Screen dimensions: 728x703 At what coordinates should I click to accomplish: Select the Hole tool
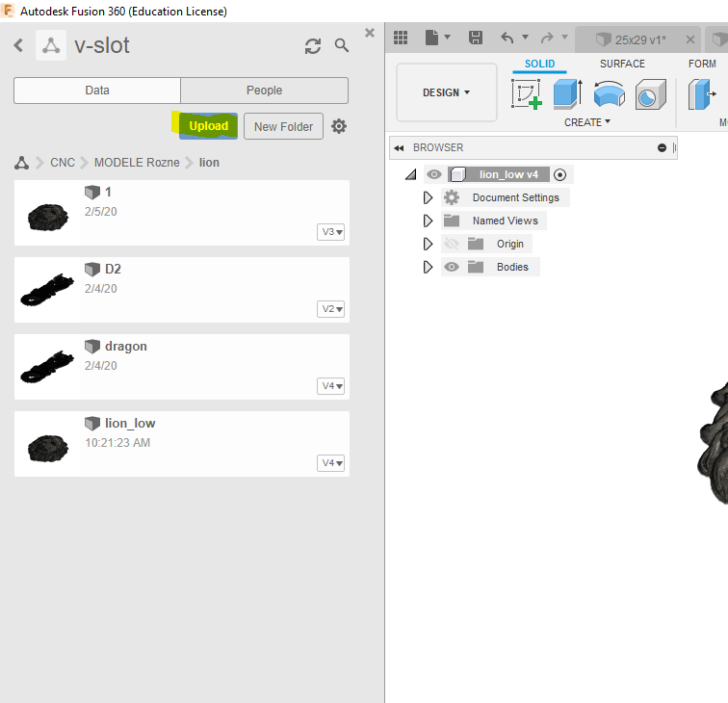tap(650, 94)
